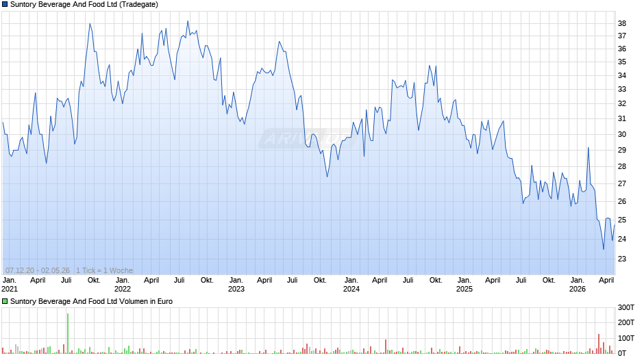
Task: Click price axis label 32
Action: pos(622,104)
